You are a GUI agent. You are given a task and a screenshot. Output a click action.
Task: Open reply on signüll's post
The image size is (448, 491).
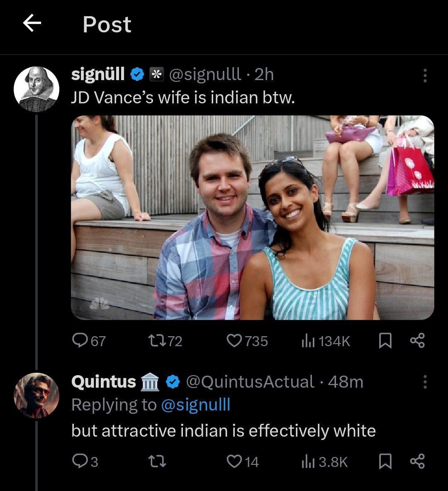[x=79, y=341]
